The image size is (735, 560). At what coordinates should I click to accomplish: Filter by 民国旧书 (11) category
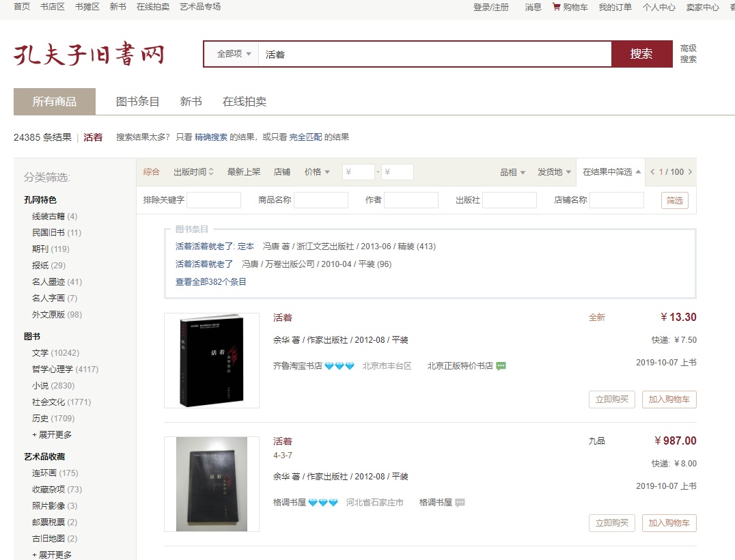[56, 233]
